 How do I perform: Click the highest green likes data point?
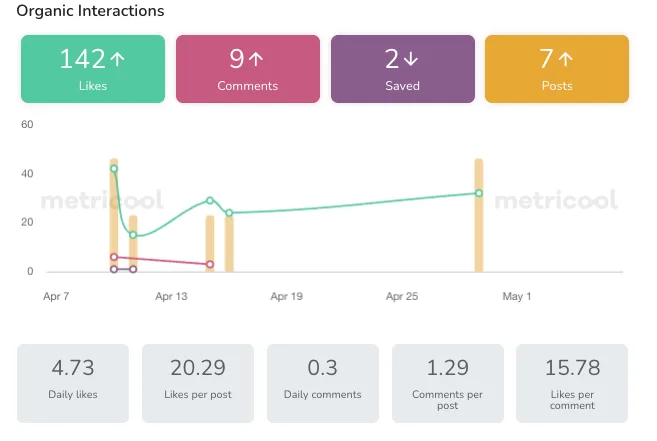point(114,169)
